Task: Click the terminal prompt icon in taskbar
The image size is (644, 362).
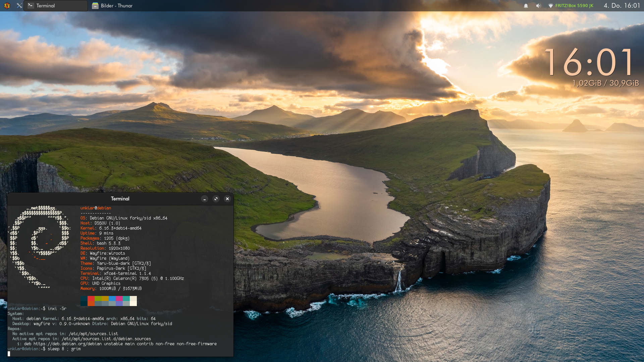Action: 31,6
